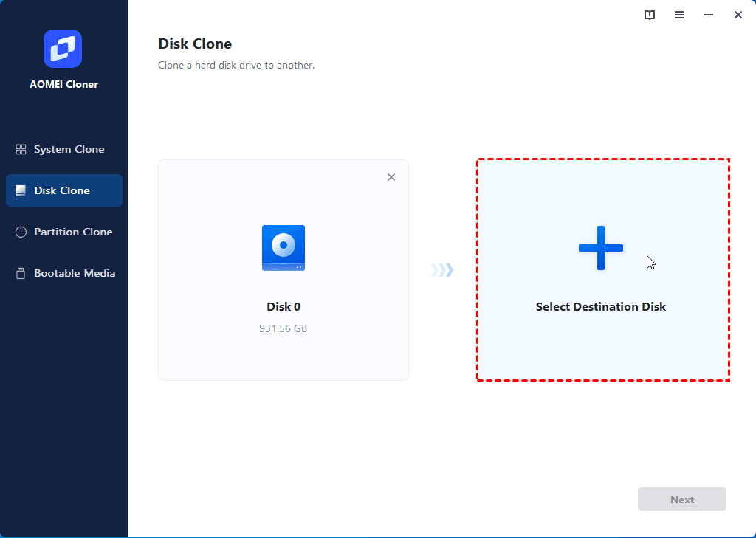The width and height of the screenshot is (756, 538).
Task: Open the Bootable Media section
Action: pos(64,273)
